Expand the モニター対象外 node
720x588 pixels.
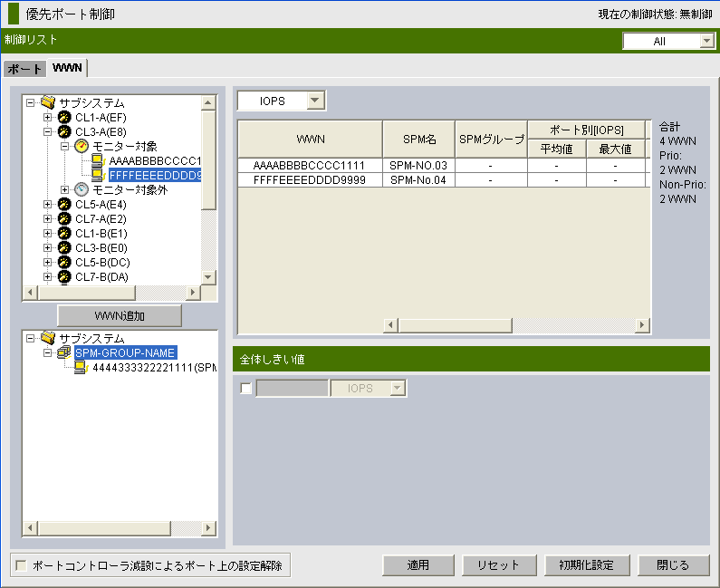click(64, 189)
